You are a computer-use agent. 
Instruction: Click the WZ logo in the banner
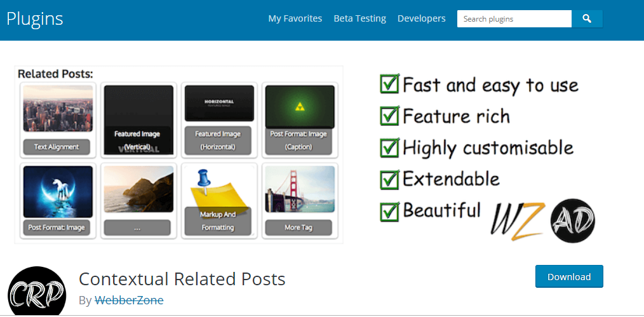[518, 221]
